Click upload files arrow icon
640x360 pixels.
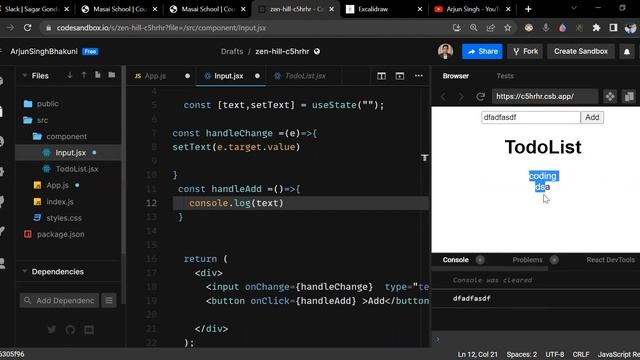point(84,75)
